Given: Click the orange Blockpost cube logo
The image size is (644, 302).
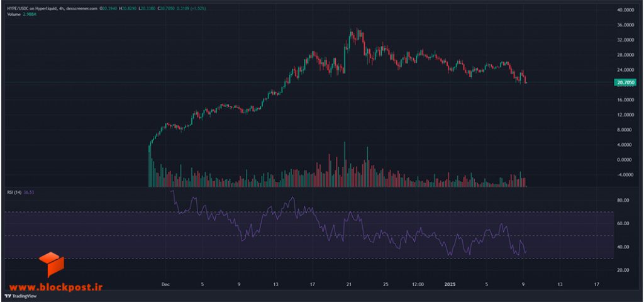Looking at the screenshot, I should (x=52, y=264).
